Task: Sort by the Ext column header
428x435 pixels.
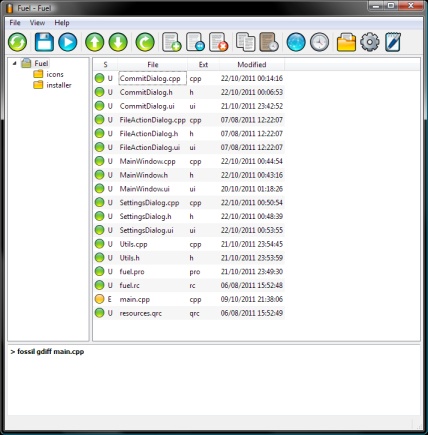Action: [203, 65]
